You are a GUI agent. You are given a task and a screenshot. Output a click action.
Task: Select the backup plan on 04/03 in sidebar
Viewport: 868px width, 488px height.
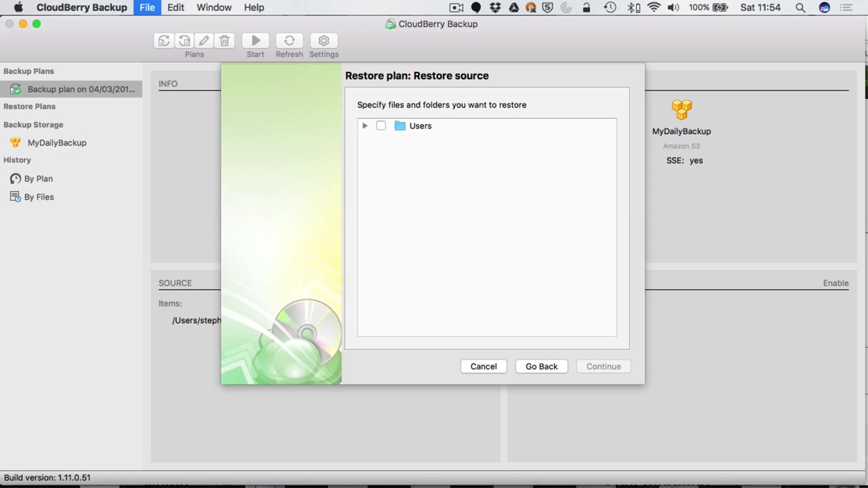(x=71, y=89)
